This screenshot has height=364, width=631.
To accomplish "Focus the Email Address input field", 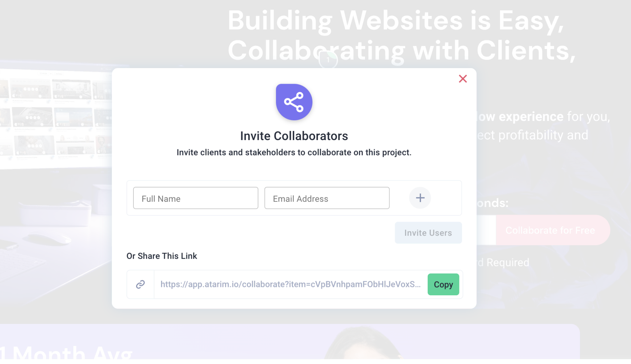I will [x=327, y=198].
